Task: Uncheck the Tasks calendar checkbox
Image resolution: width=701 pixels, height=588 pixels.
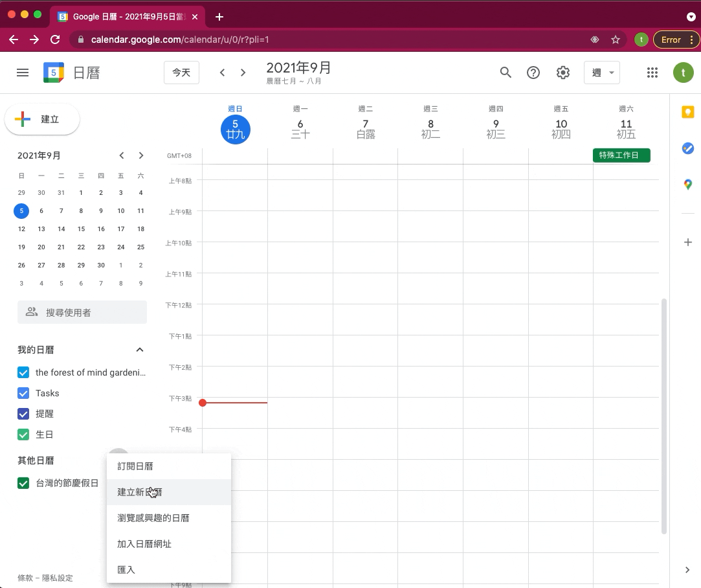Action: click(x=23, y=393)
